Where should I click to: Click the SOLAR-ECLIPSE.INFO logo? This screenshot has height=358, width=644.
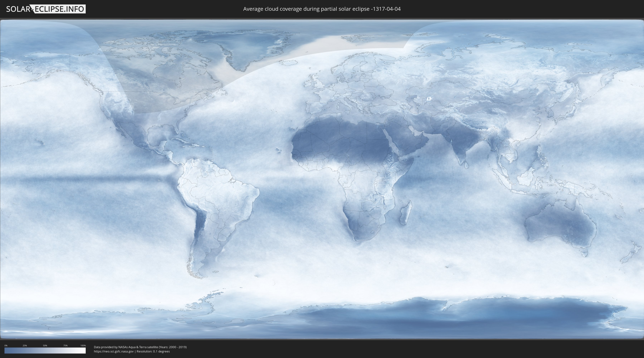coord(46,9)
